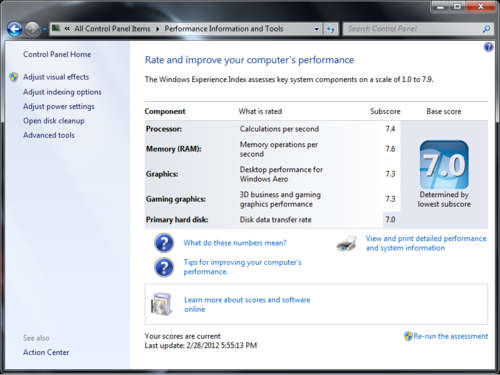Click the Component column header
The image size is (500, 375).
click(165, 111)
